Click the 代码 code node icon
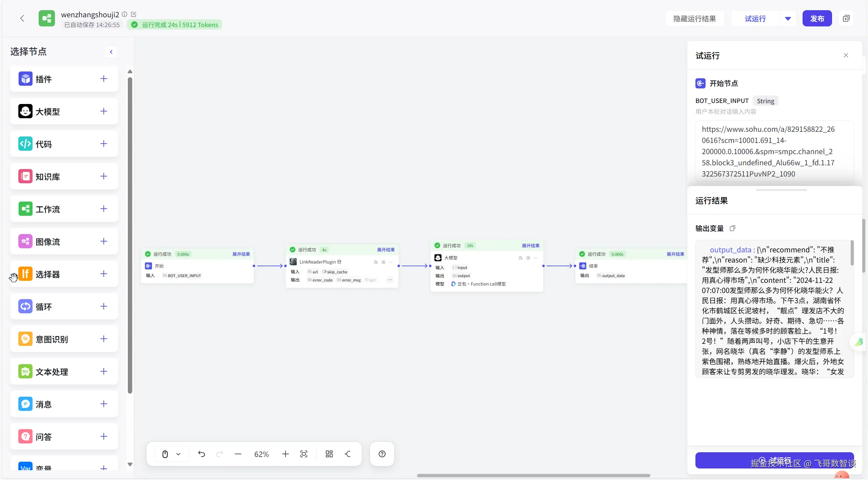 (25, 144)
